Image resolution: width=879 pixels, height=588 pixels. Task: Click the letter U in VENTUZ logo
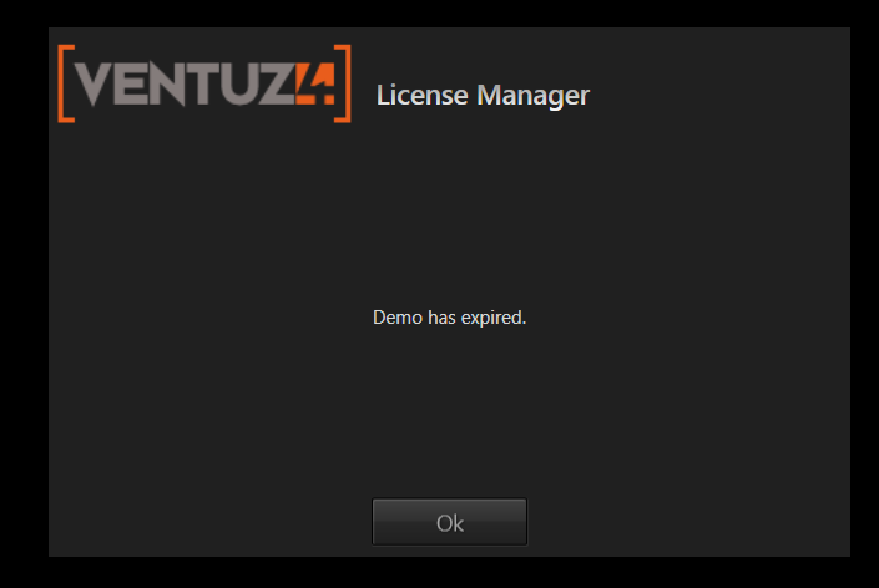coord(241,84)
